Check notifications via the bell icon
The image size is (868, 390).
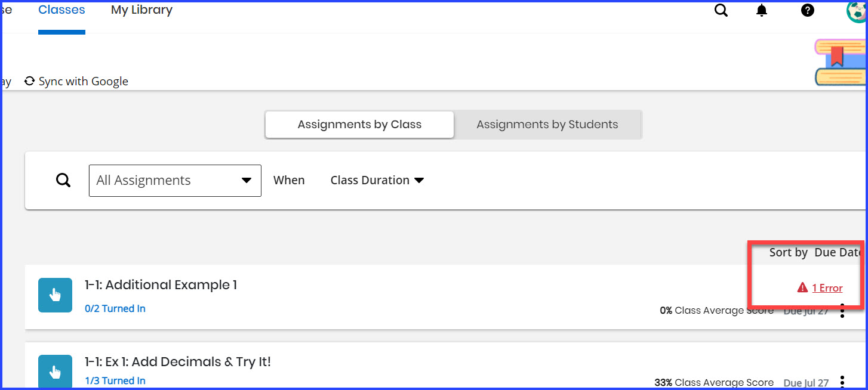[762, 10]
